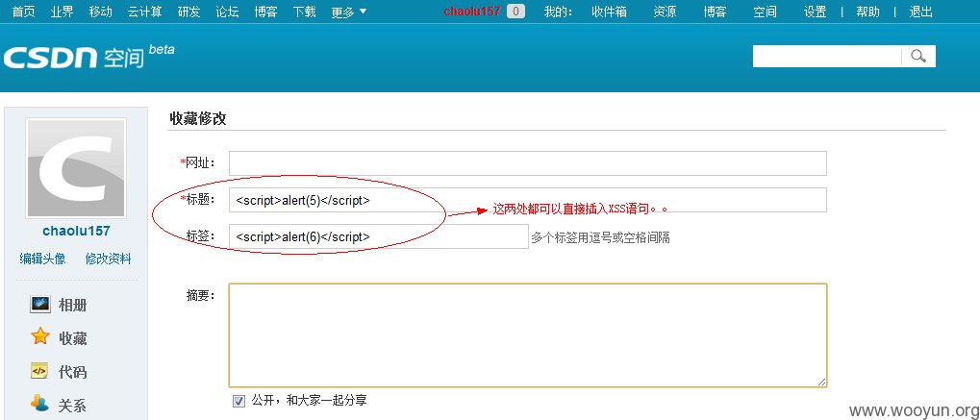Open 移动 in top navigation
This screenshot has width=980, height=420.
point(101,12)
